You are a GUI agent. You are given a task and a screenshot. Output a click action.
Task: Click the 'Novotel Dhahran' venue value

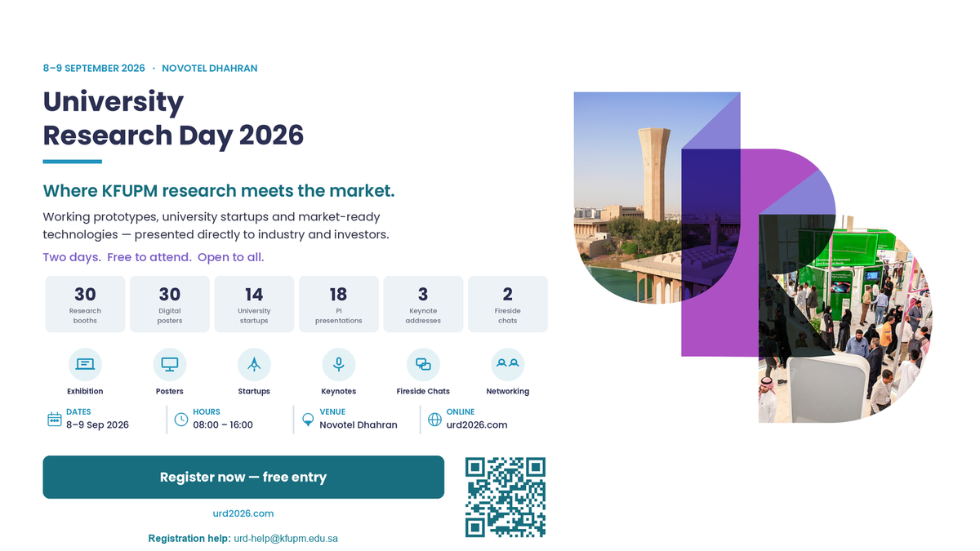pos(359,424)
